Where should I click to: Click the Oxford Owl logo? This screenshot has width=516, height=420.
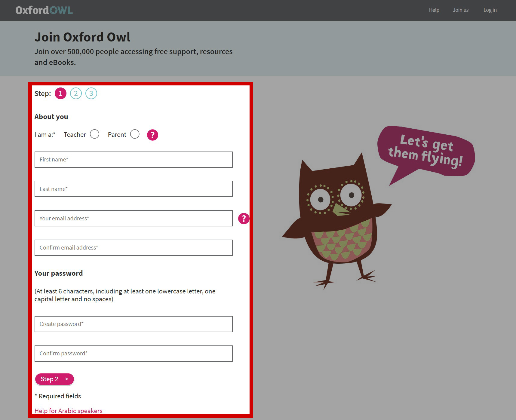(44, 10)
